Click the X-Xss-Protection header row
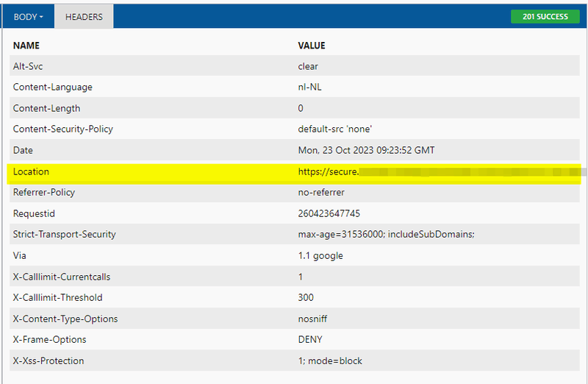Image resolution: width=588 pixels, height=384 pixels. tap(295, 360)
